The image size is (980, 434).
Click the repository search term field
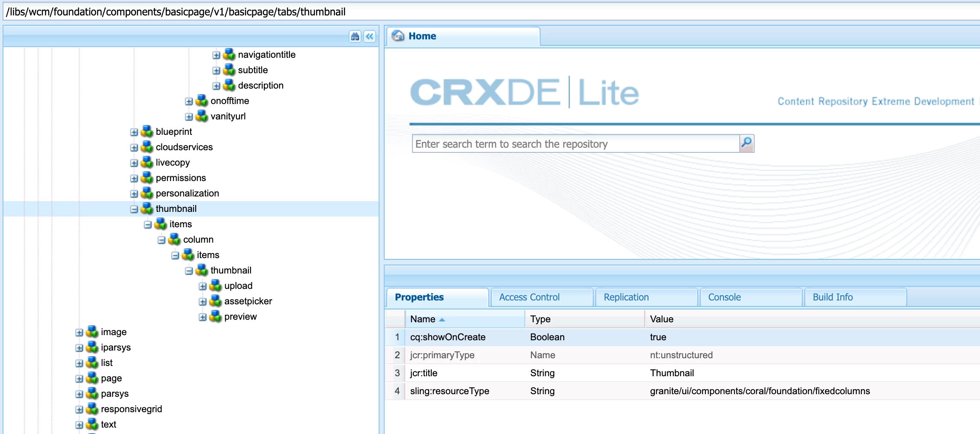pyautogui.click(x=576, y=144)
